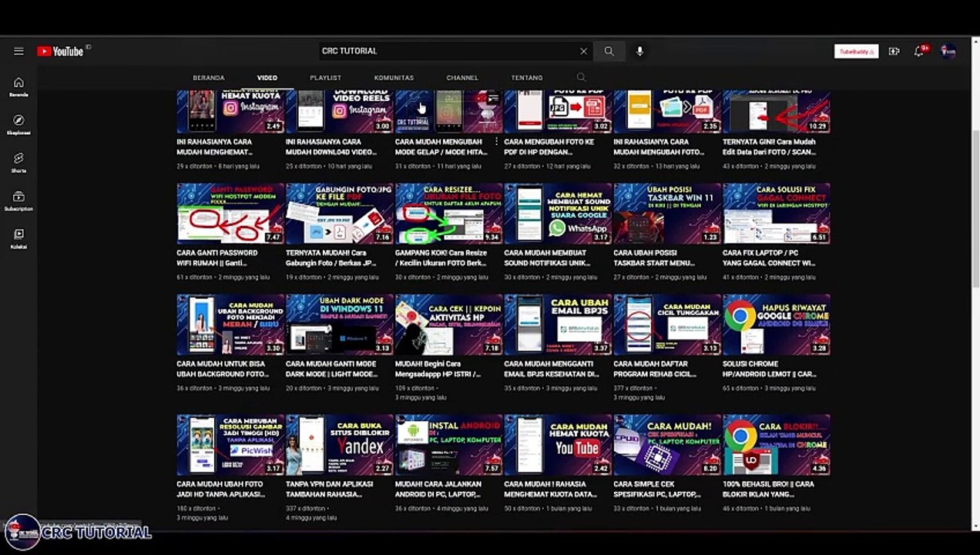The image size is (980, 555).
Task: Open title CARA UBAH POSISI TASKBAR START MENU
Action: click(x=654, y=258)
